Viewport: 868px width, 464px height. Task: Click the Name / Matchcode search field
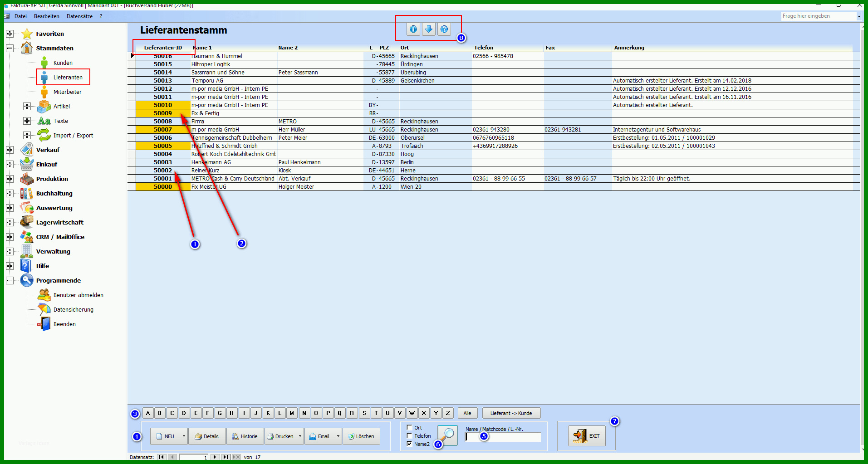(x=503, y=437)
